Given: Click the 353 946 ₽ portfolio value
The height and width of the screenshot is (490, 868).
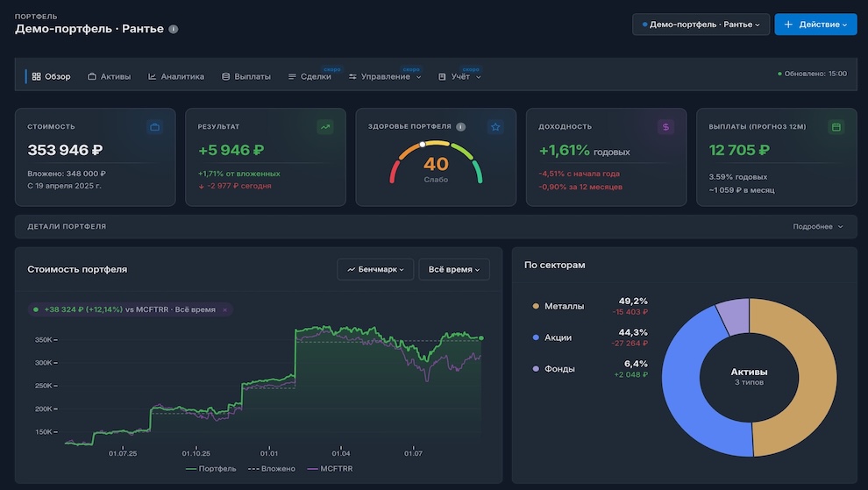Looking at the screenshot, I should click(x=66, y=150).
